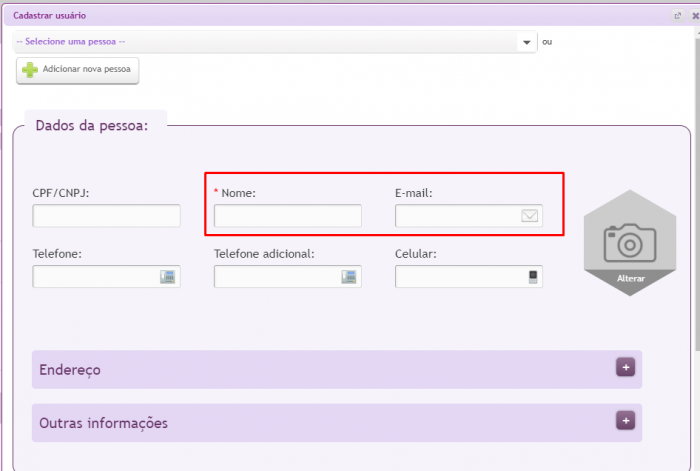The height and width of the screenshot is (471, 700).
Task: Focus the CPF/CNPJ input field
Action: 106,216
